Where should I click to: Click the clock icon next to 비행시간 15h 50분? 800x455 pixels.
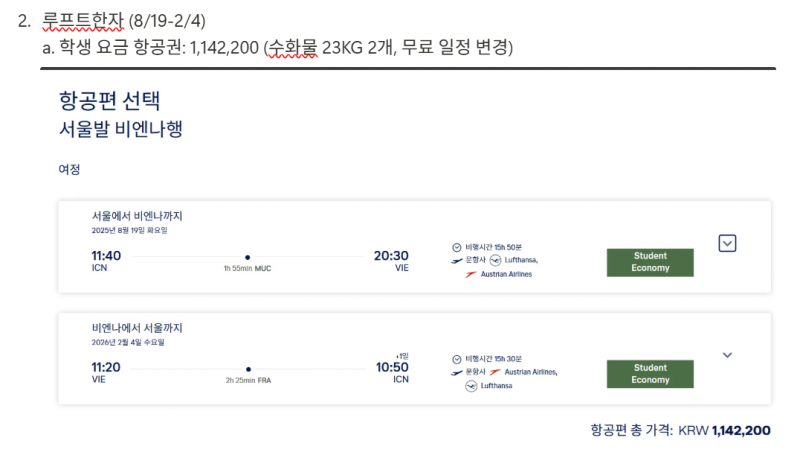point(457,247)
